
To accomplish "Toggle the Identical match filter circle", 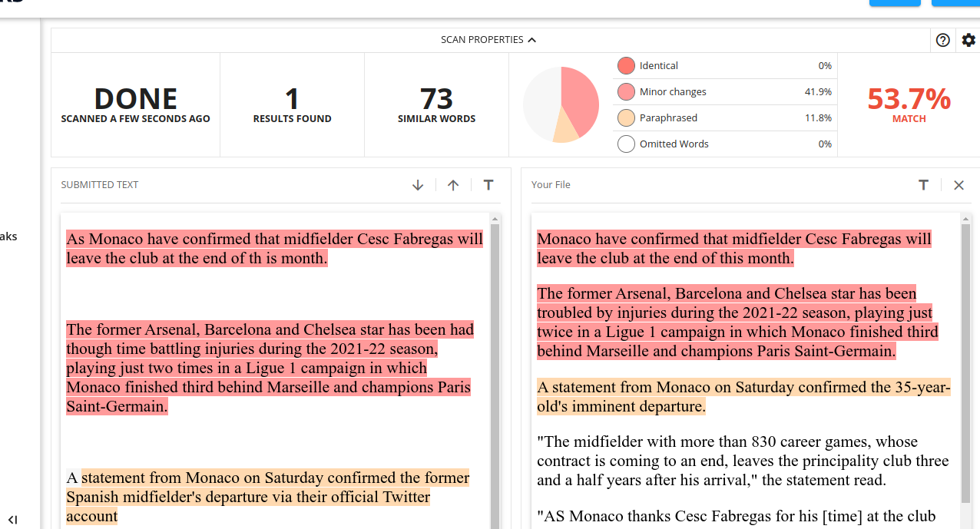I will pyautogui.click(x=626, y=66).
